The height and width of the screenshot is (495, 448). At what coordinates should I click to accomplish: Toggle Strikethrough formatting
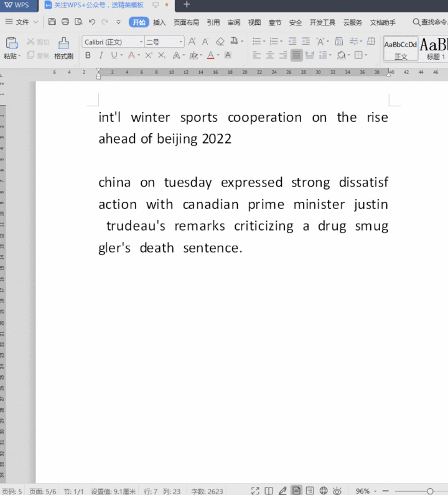pos(131,55)
